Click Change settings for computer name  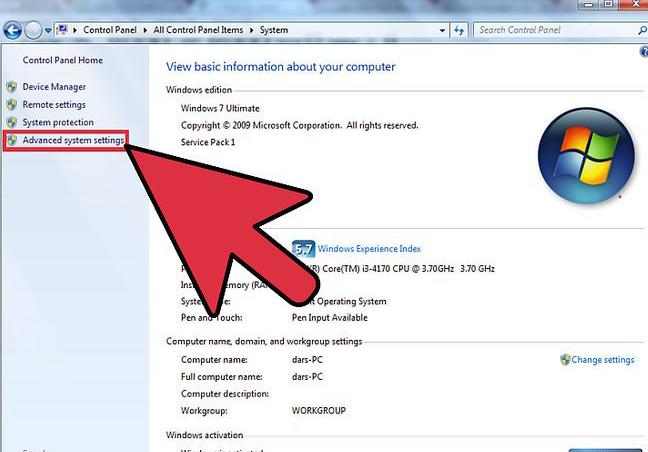[x=603, y=360]
